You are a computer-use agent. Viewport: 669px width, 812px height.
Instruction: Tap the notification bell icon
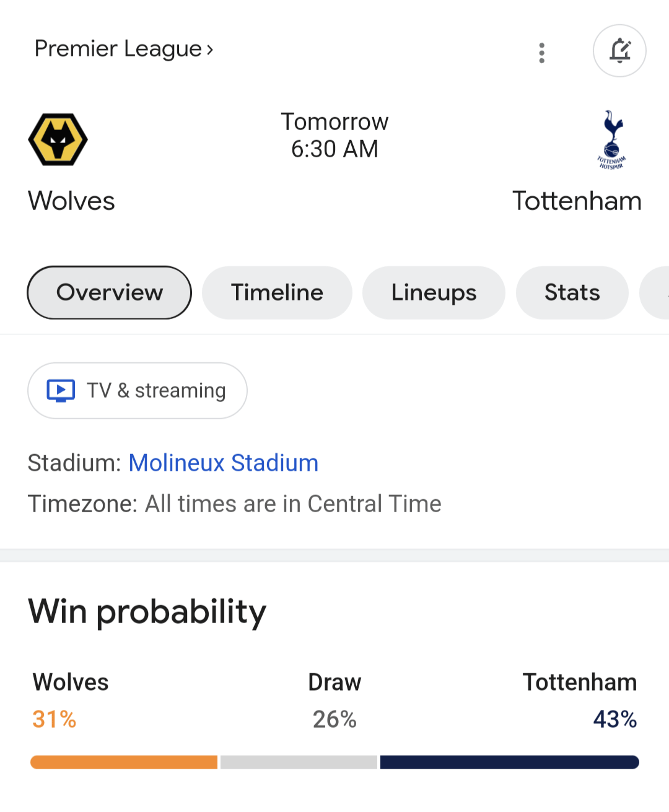click(x=619, y=51)
